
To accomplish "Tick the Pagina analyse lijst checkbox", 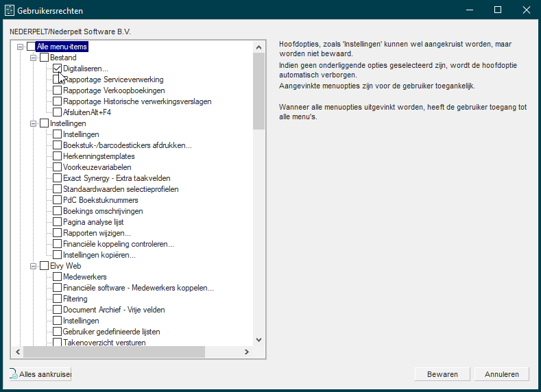I will click(x=58, y=222).
